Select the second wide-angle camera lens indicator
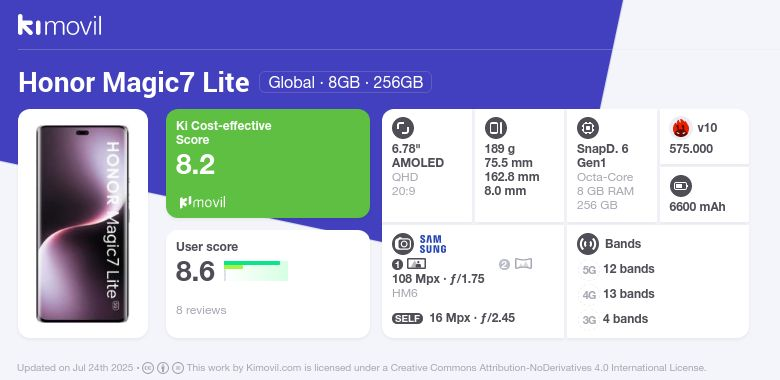Screen dimensions: 780x380 [x=515, y=264]
